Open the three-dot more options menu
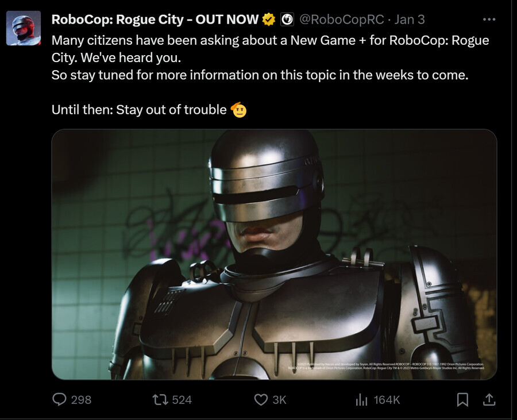Image resolution: width=517 pixels, height=420 pixels. coord(489,20)
